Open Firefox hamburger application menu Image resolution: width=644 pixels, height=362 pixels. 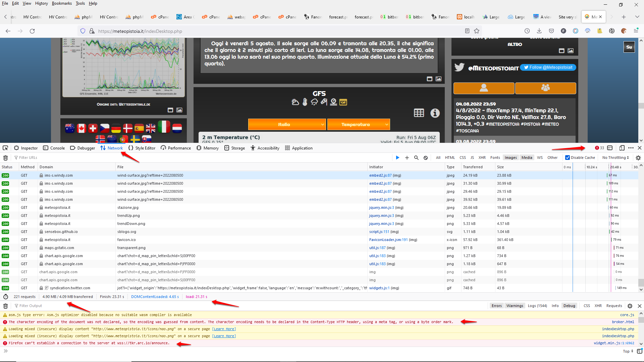[636, 31]
